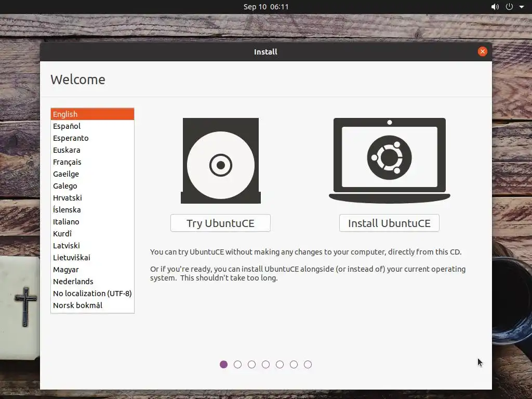Select Nederlands in the language list

pyautogui.click(x=92, y=281)
